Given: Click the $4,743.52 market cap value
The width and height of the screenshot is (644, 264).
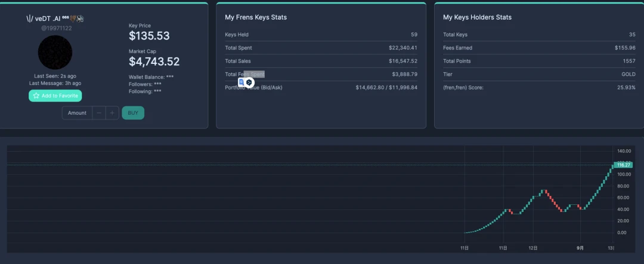Looking at the screenshot, I should point(154,62).
